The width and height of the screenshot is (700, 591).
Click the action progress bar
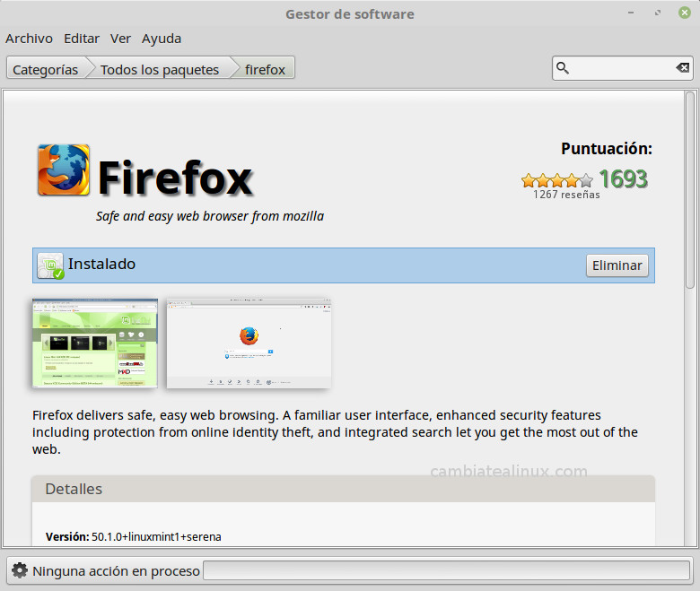(446, 570)
